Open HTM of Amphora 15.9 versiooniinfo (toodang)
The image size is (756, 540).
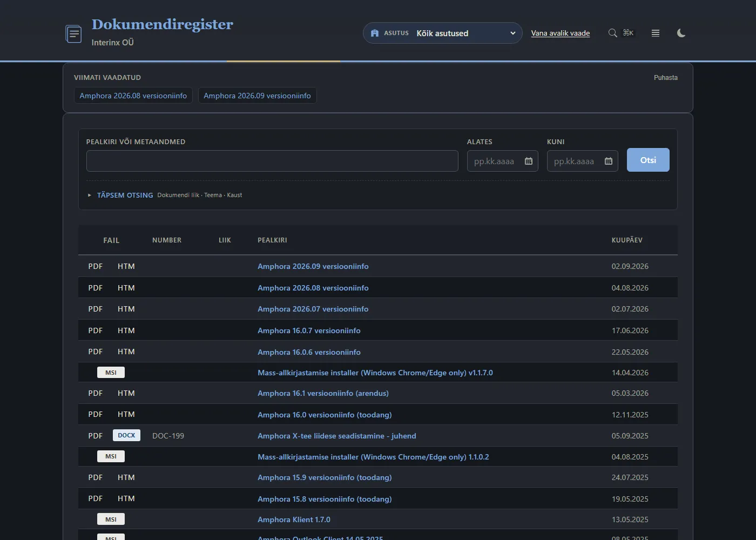[126, 477]
